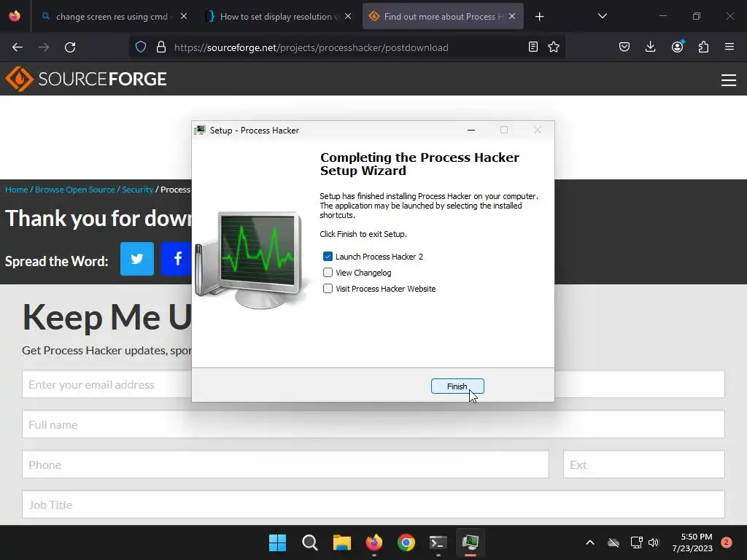Launch Chrome from the taskbar
Viewport: 747px width, 560px height.
[406, 542]
